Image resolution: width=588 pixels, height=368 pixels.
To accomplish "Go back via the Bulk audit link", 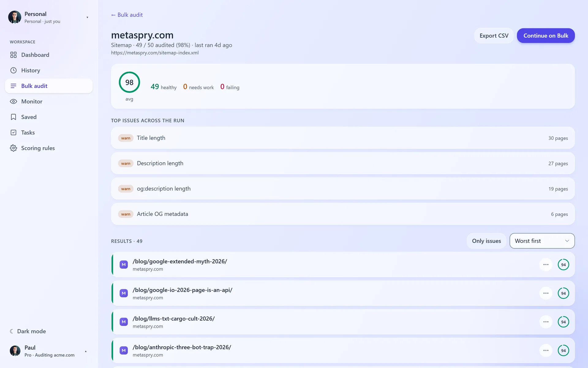I will (127, 15).
